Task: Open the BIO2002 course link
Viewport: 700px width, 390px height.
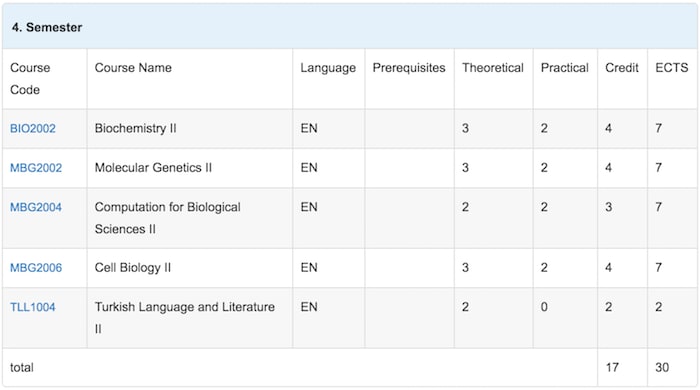Action: point(33,129)
